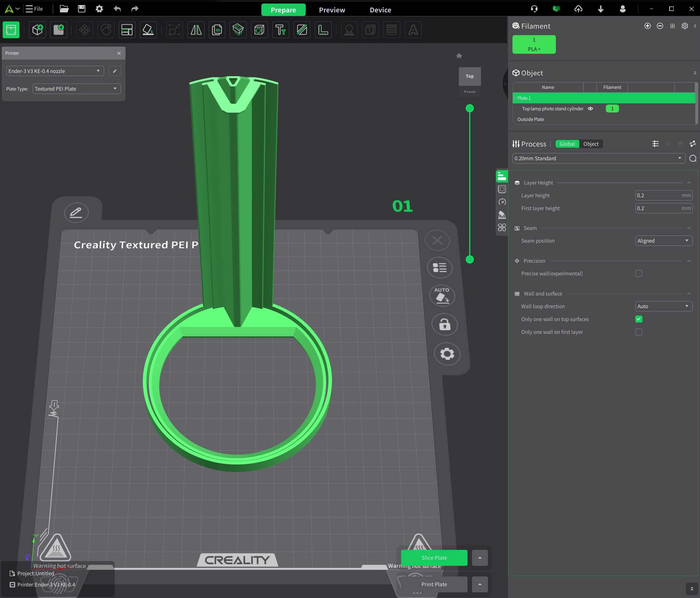Select the Text emboss tool
The image size is (700, 598).
pyautogui.click(x=280, y=30)
